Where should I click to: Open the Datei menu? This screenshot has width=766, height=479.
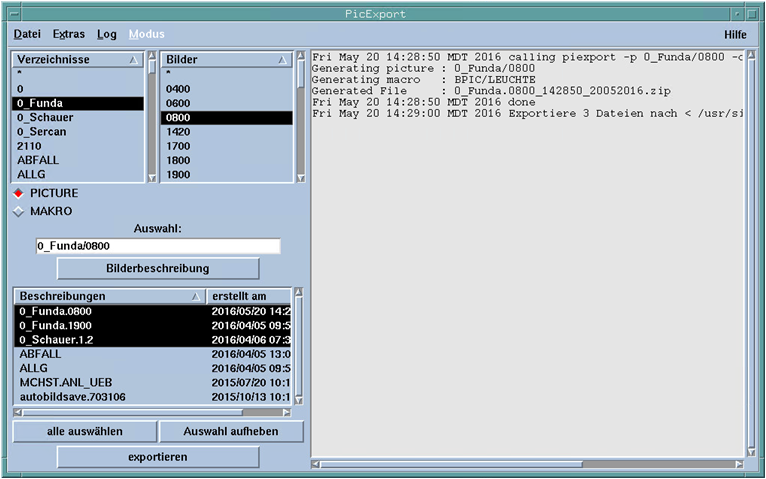pyautogui.click(x=27, y=34)
